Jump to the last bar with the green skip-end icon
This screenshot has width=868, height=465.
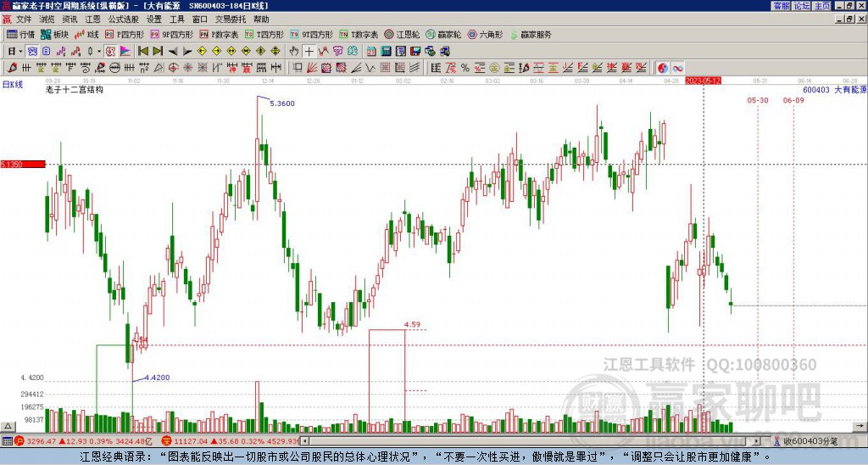(157, 52)
